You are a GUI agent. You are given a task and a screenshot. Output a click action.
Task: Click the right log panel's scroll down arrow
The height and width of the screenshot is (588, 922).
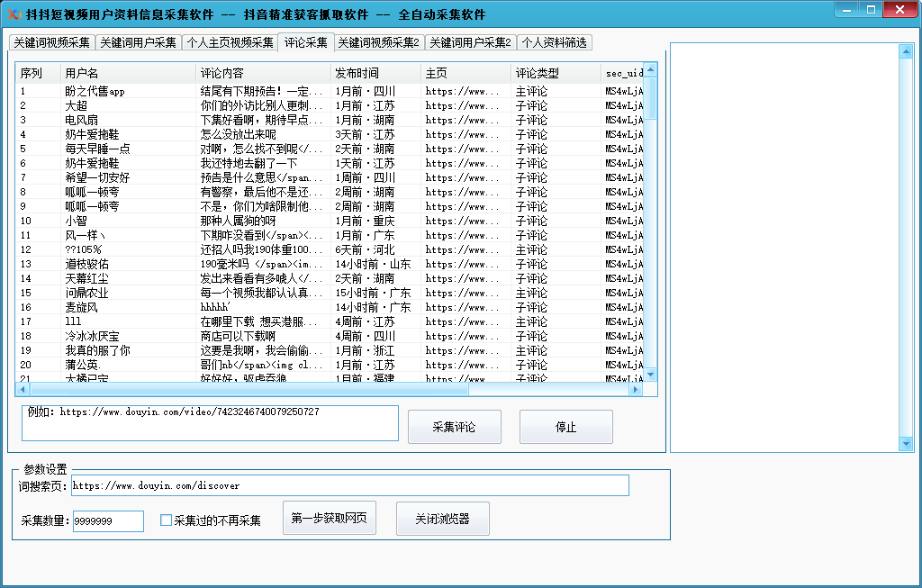coord(906,445)
